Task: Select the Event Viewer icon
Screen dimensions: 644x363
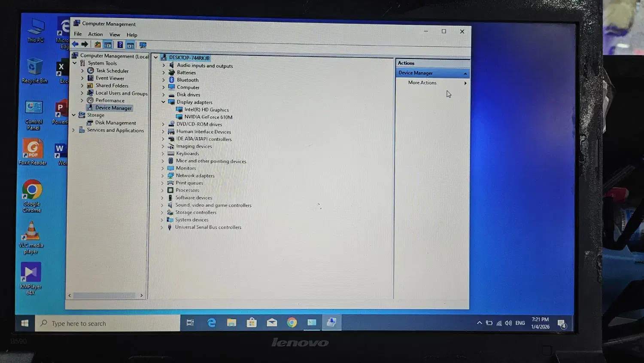Action: [90, 78]
